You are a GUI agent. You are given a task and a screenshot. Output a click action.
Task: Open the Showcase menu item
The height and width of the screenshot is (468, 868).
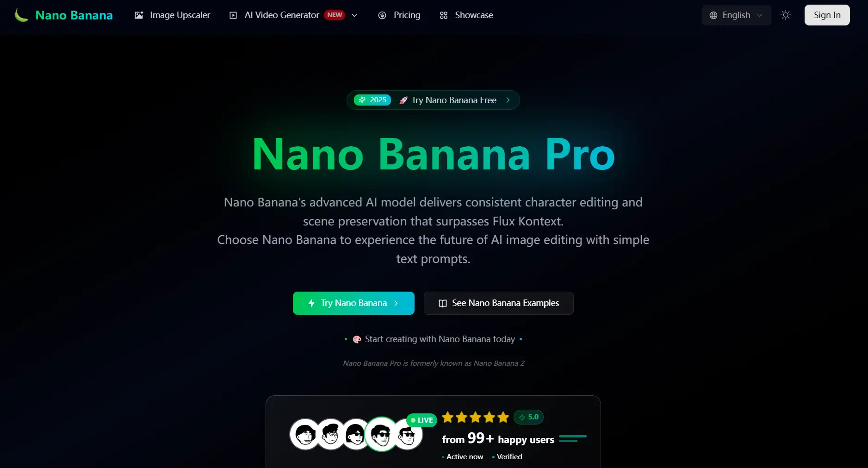tap(466, 15)
